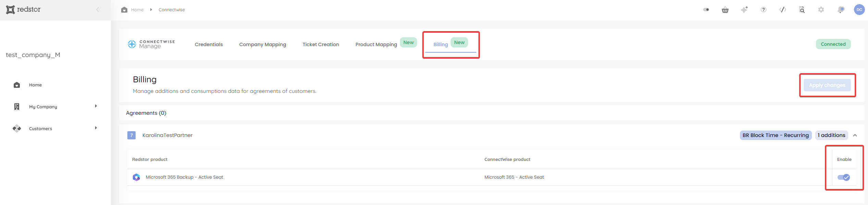Open the shopping basket icon
868x205 pixels.
point(725,10)
